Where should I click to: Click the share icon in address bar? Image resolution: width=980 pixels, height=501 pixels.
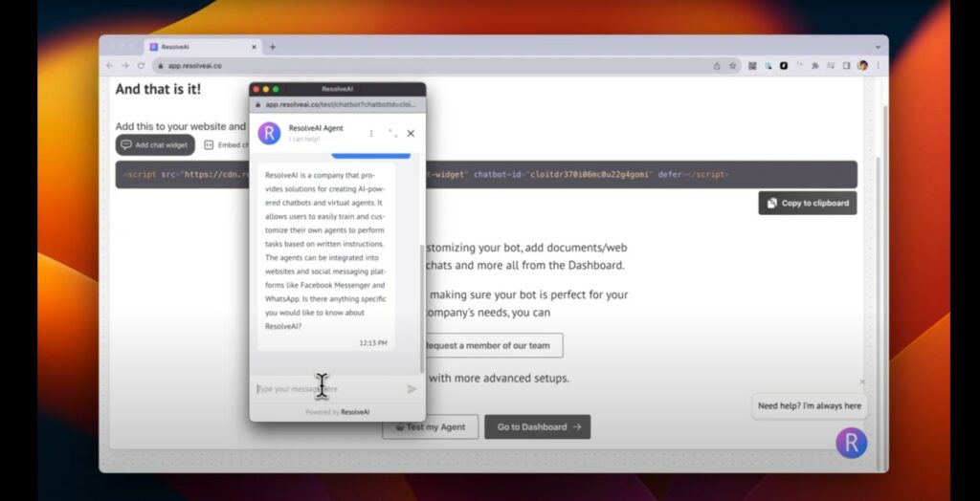tap(717, 66)
